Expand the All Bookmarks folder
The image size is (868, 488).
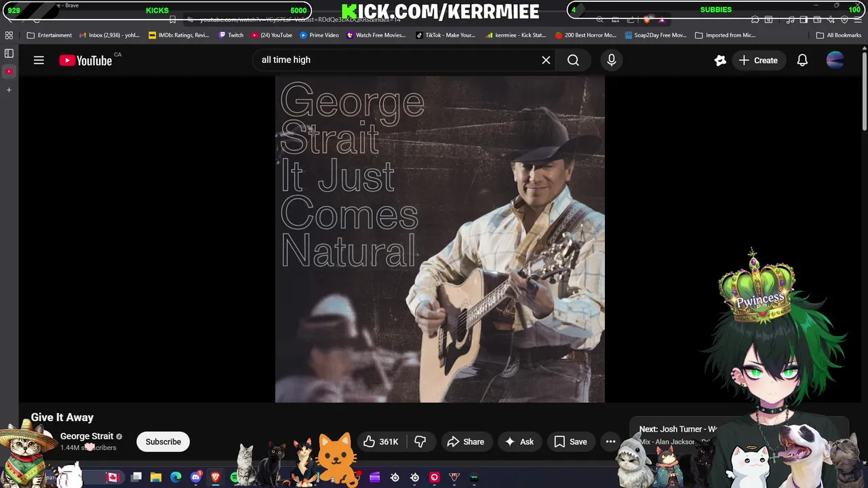coord(839,35)
